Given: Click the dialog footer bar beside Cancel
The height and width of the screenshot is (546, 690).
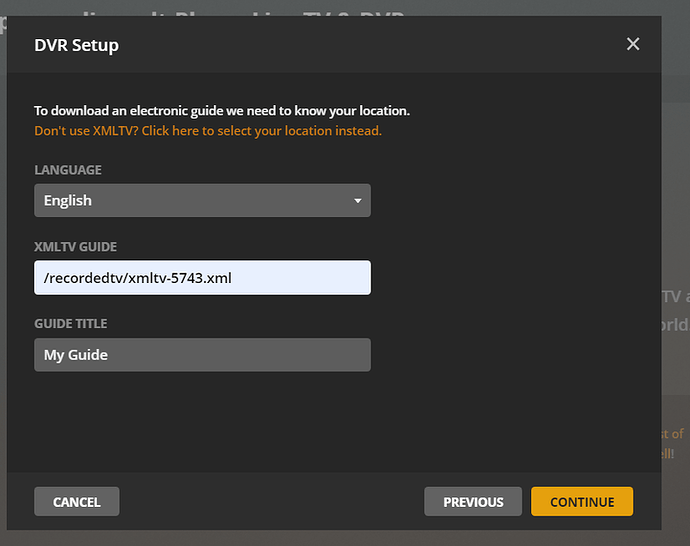Looking at the screenshot, I should tap(270, 501).
